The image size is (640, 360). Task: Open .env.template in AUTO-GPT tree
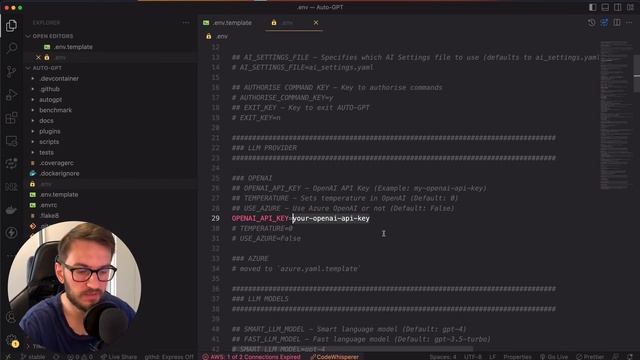tap(59, 195)
